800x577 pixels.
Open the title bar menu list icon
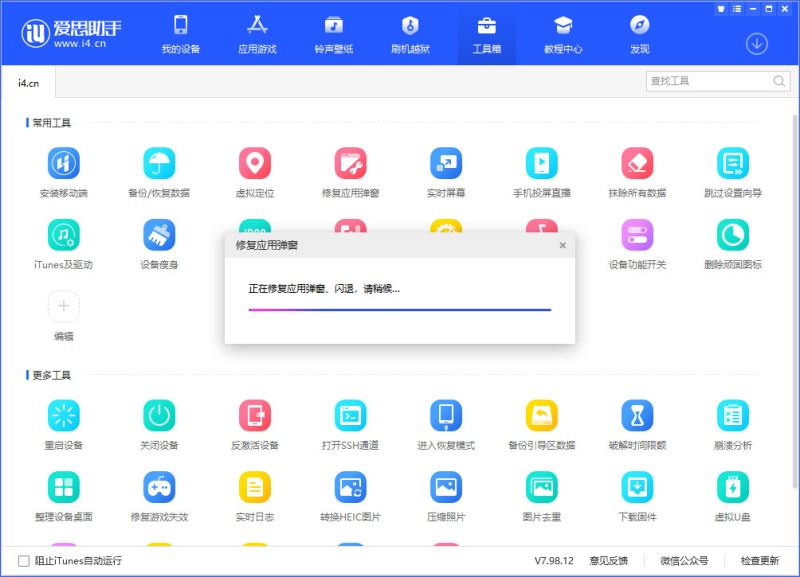point(737,9)
